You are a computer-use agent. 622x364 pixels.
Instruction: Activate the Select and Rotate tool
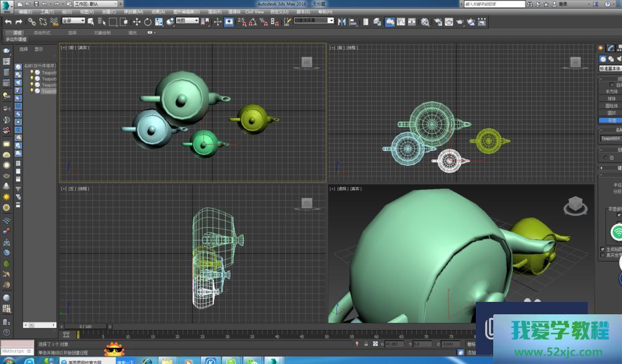(x=148, y=22)
